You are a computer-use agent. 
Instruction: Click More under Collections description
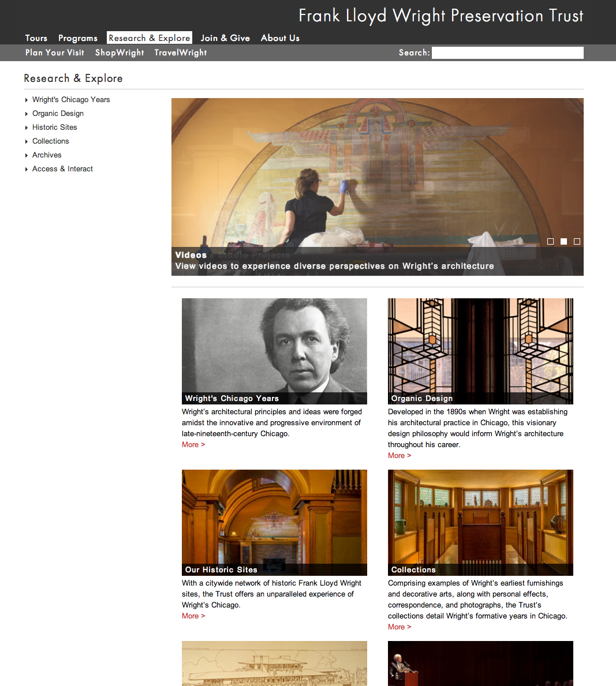(400, 627)
